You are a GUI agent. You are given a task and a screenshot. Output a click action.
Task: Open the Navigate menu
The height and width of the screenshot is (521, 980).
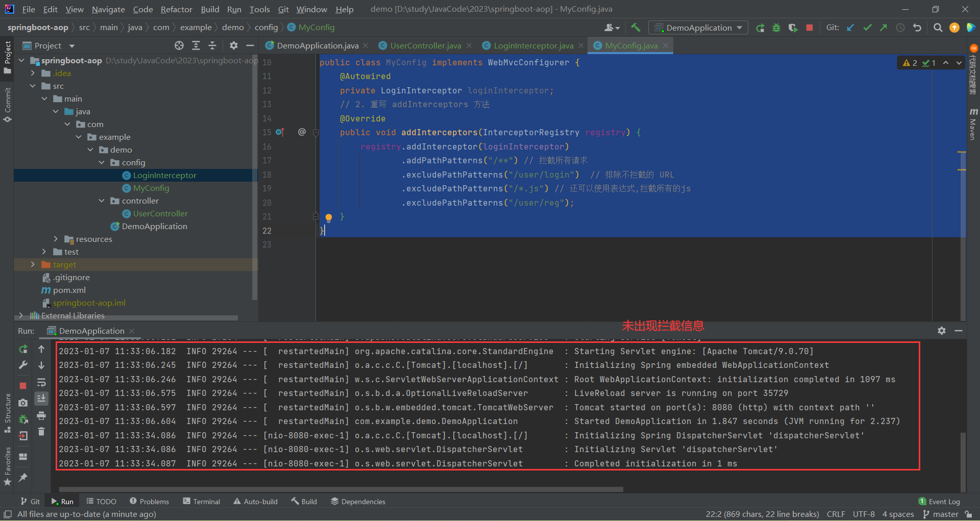(x=108, y=9)
